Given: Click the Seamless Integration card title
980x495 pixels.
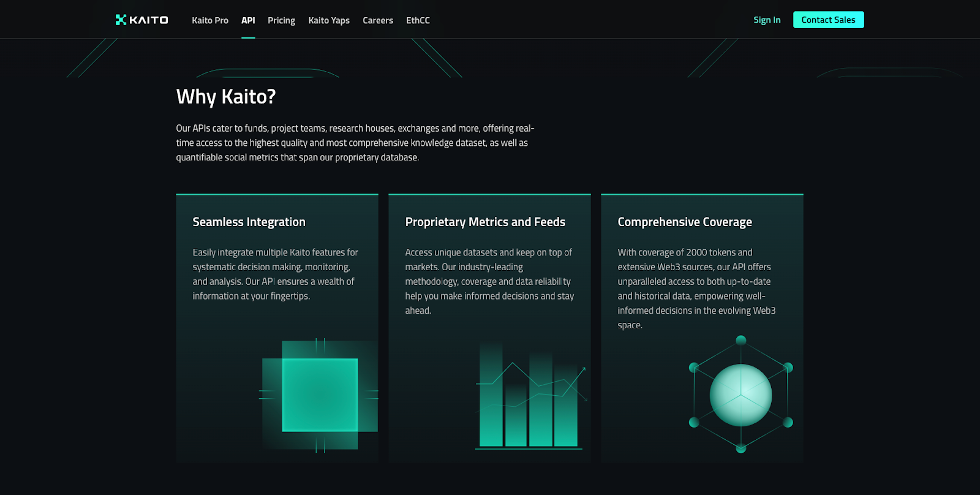Looking at the screenshot, I should coord(249,222).
